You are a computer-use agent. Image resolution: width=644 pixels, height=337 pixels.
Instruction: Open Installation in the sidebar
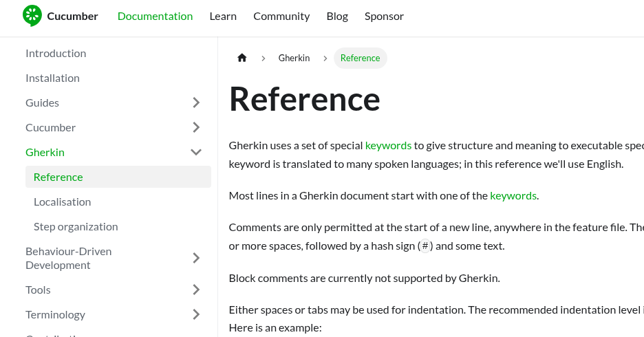(52, 78)
